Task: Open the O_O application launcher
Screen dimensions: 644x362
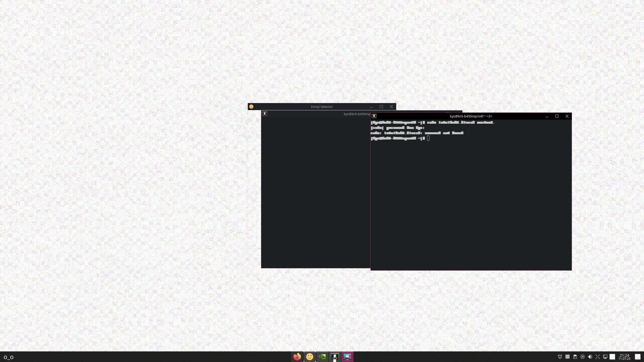Action: coord(9,357)
